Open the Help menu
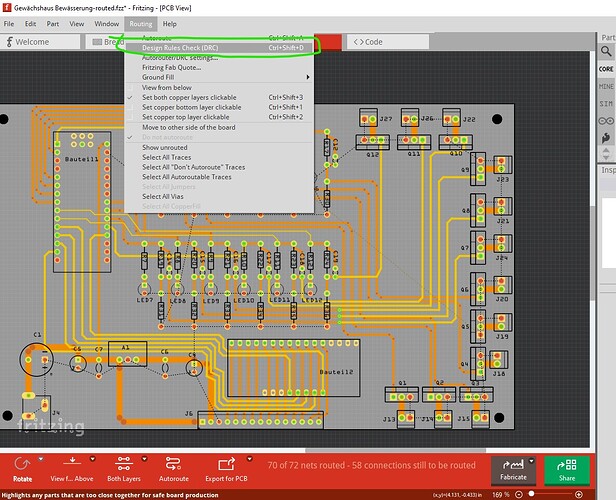Screen dimensions: 616x500 coord(169,24)
